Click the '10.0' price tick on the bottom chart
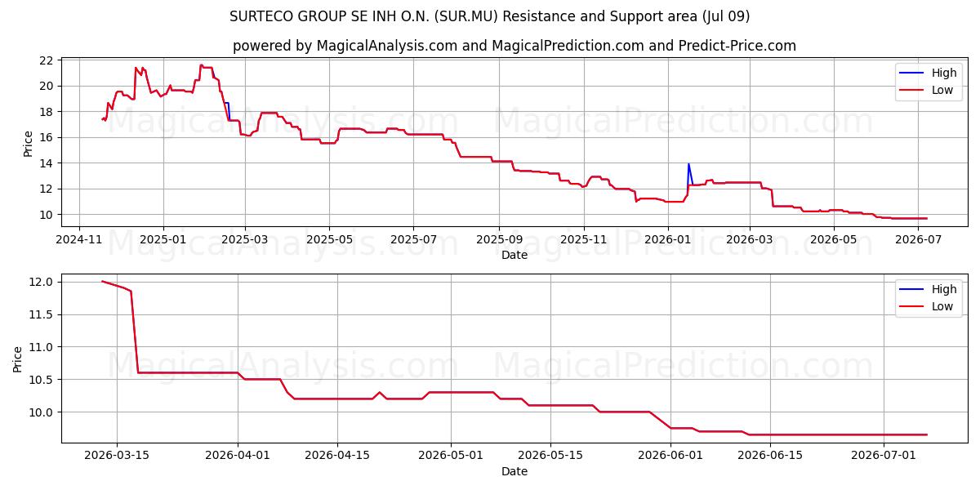The image size is (980, 490). pyautogui.click(x=42, y=412)
